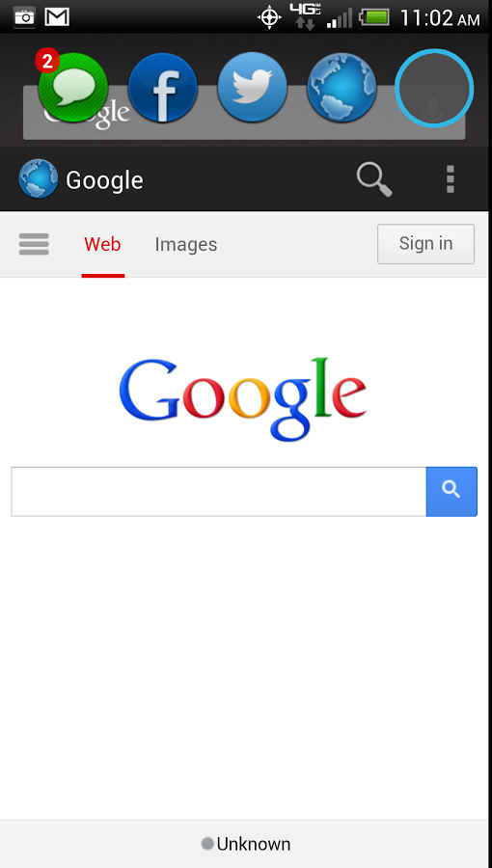Expand the hamburger menu on Google page

click(34, 244)
